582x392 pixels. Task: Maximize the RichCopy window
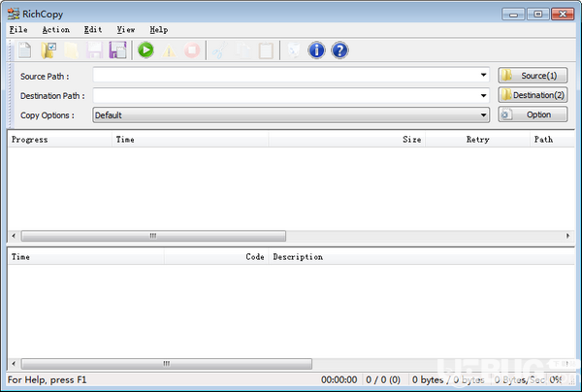tap(537, 15)
